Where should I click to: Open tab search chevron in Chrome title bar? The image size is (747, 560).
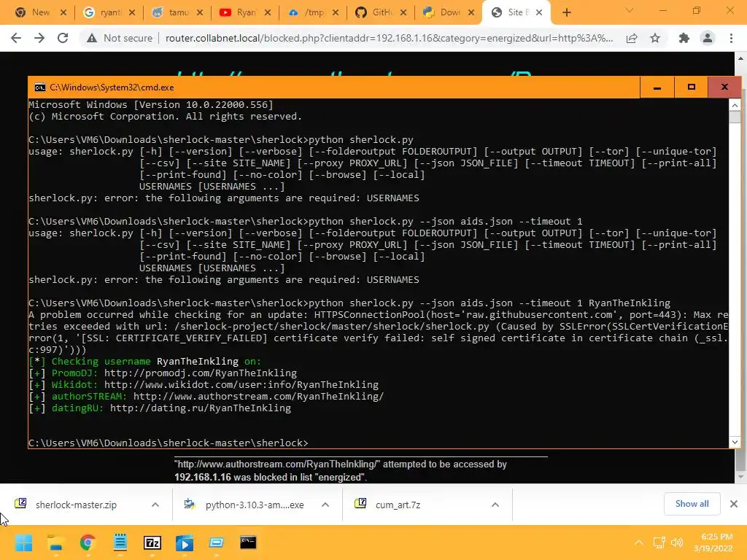click(x=630, y=10)
